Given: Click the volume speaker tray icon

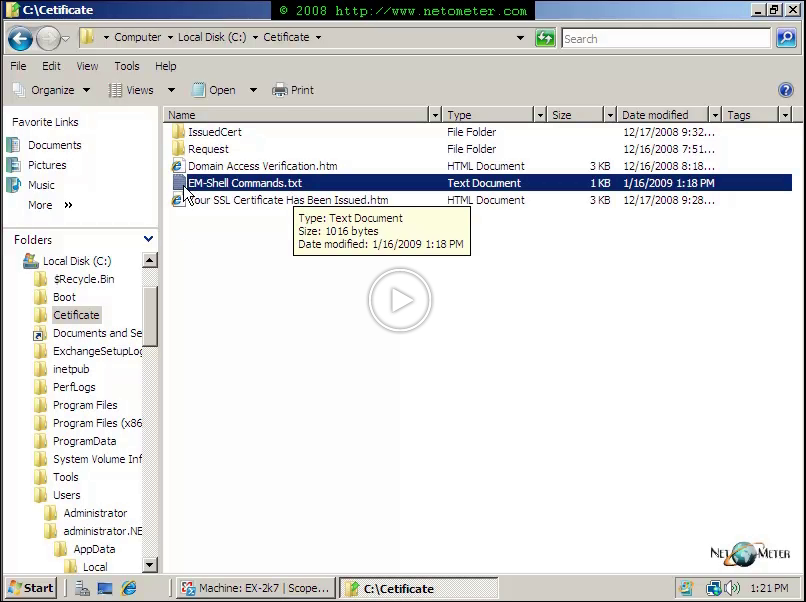Looking at the screenshot, I should 731,588.
